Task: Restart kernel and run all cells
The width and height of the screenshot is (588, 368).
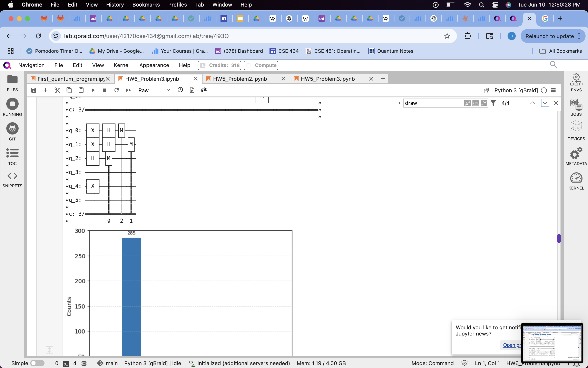Action: (129, 90)
